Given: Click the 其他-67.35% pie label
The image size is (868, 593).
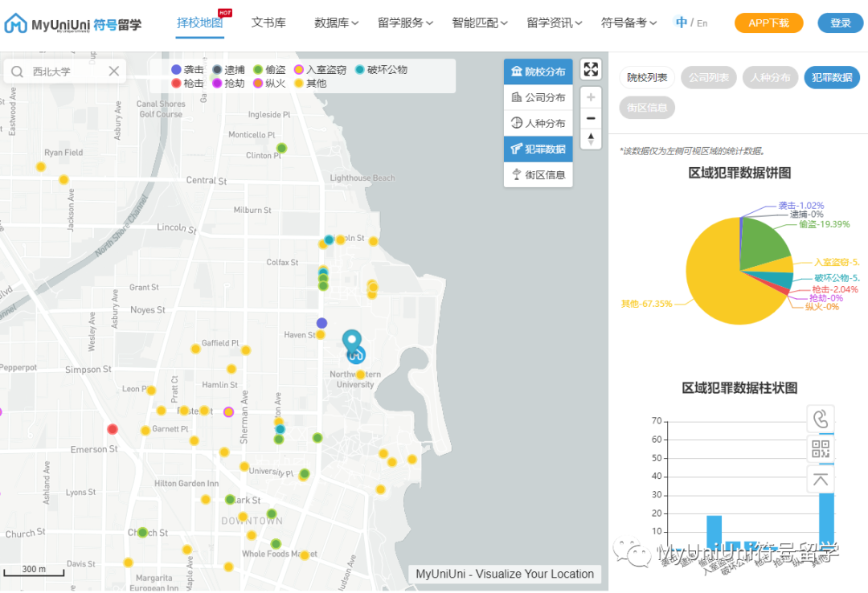Looking at the screenshot, I should (x=646, y=304).
